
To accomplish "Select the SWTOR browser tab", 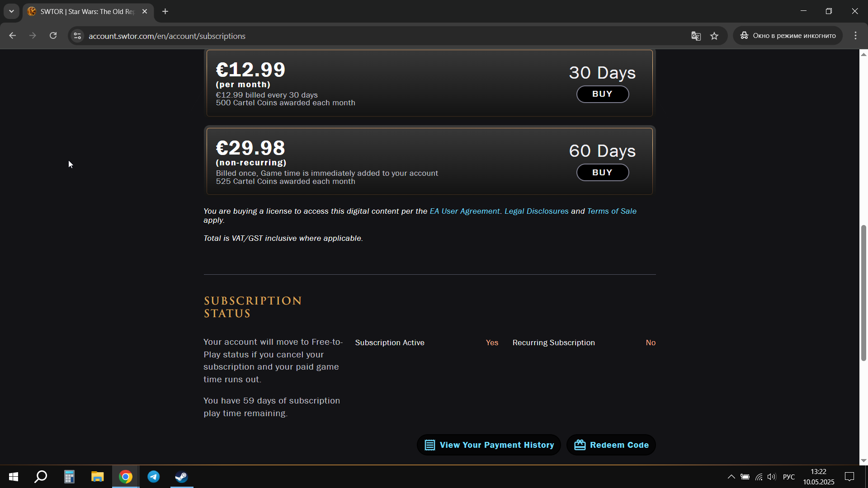I will click(86, 11).
